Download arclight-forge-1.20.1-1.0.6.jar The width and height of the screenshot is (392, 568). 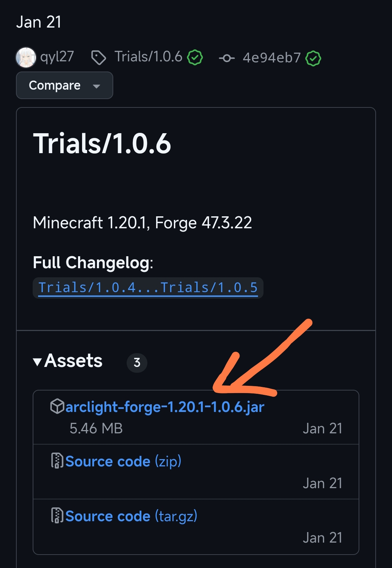pos(165,407)
